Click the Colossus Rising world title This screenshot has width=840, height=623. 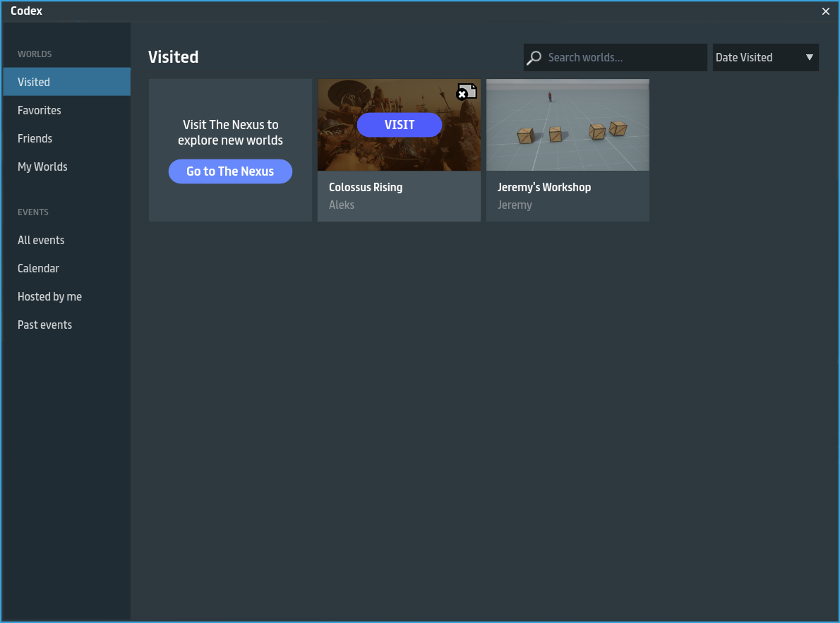point(366,187)
